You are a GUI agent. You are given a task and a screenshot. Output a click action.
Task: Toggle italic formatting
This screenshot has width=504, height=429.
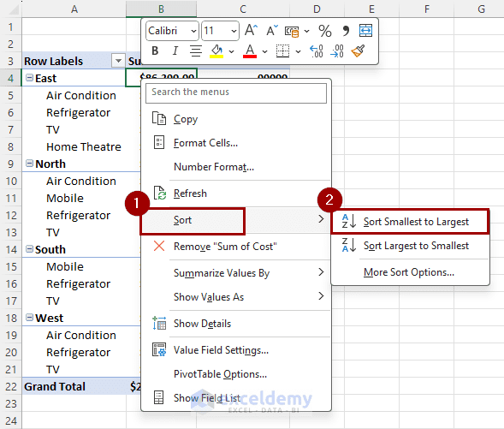[x=175, y=51]
